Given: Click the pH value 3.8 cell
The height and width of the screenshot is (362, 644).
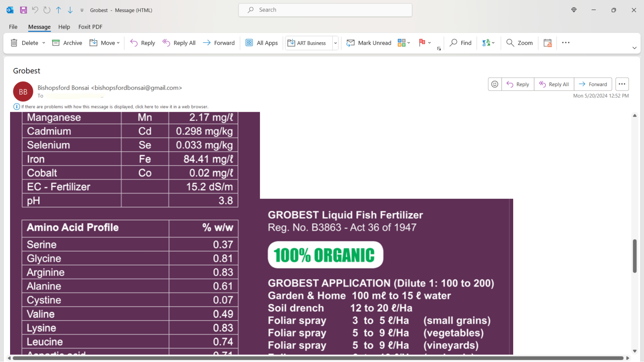Looking at the screenshot, I should tap(203, 200).
